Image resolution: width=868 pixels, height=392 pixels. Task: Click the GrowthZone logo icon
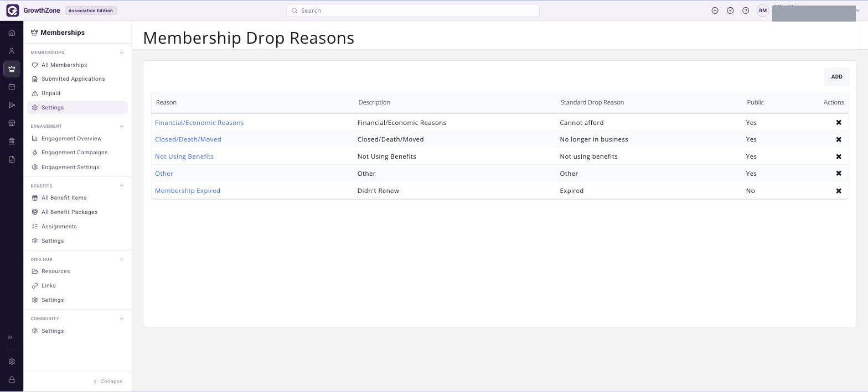coord(12,11)
